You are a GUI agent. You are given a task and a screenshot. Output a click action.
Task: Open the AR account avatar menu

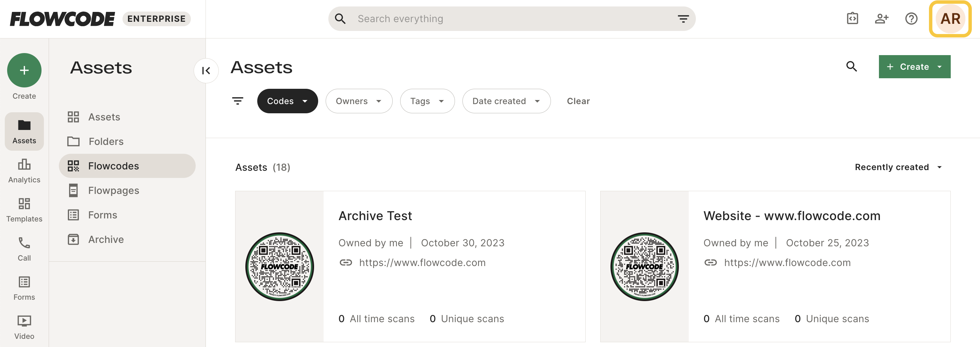950,19
